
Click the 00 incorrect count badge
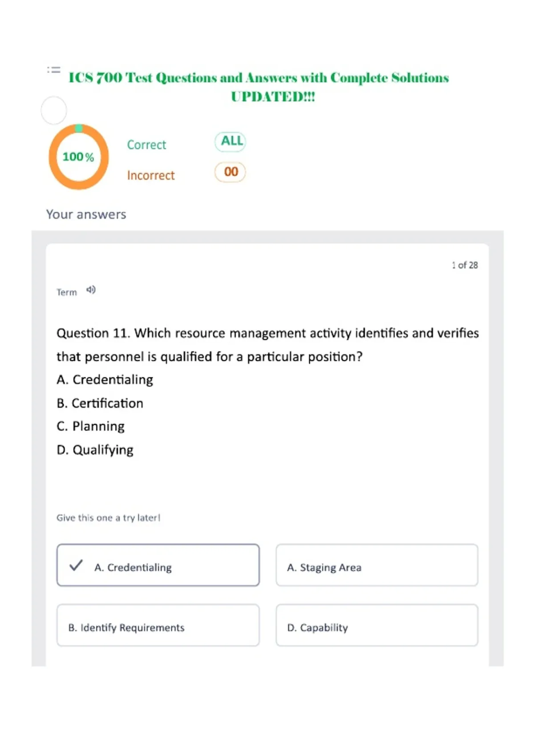click(x=231, y=172)
